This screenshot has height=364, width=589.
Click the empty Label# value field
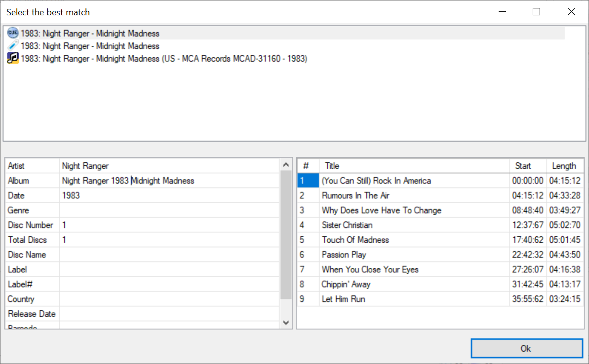(169, 285)
